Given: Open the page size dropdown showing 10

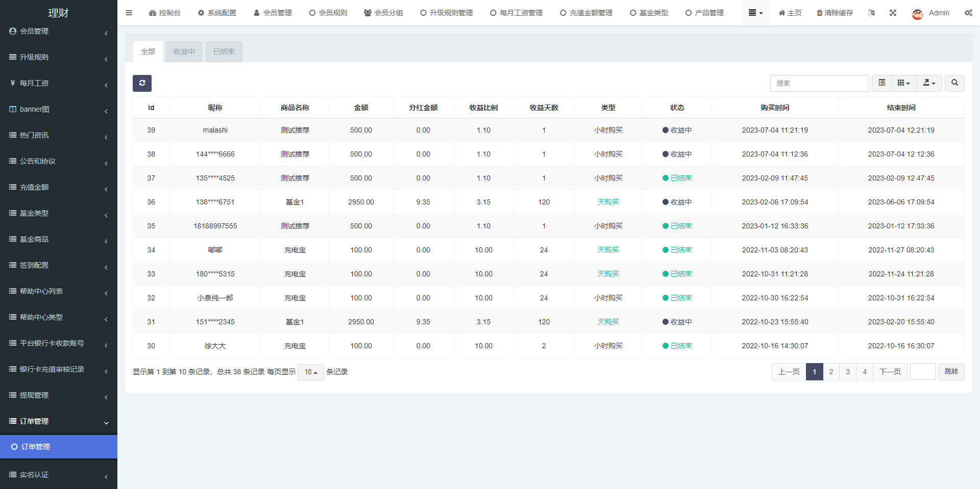Looking at the screenshot, I should pos(310,372).
